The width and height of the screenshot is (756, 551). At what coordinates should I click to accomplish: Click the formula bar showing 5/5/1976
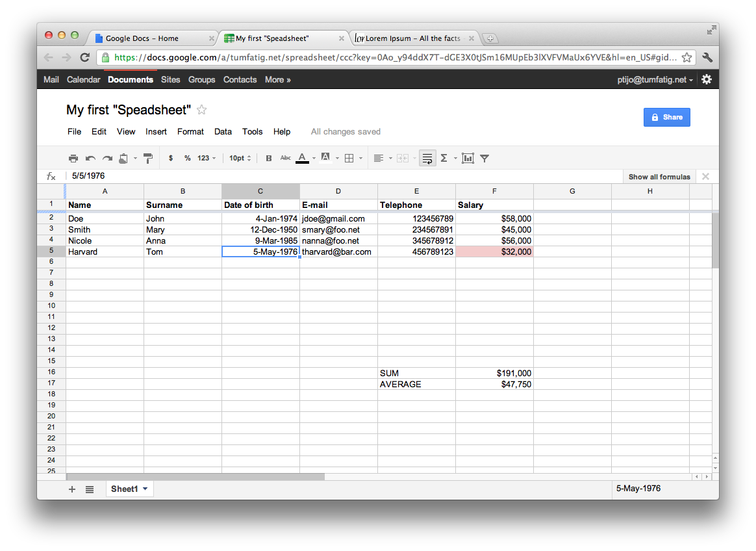tap(345, 176)
